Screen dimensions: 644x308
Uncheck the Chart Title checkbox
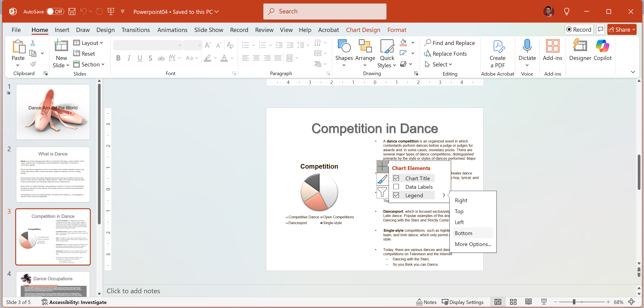396,178
